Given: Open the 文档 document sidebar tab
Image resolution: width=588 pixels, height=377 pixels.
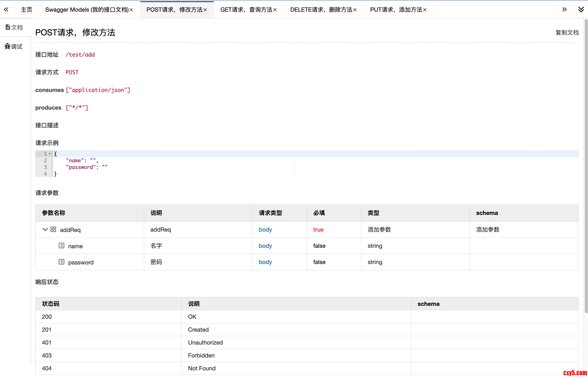Looking at the screenshot, I should pos(14,27).
